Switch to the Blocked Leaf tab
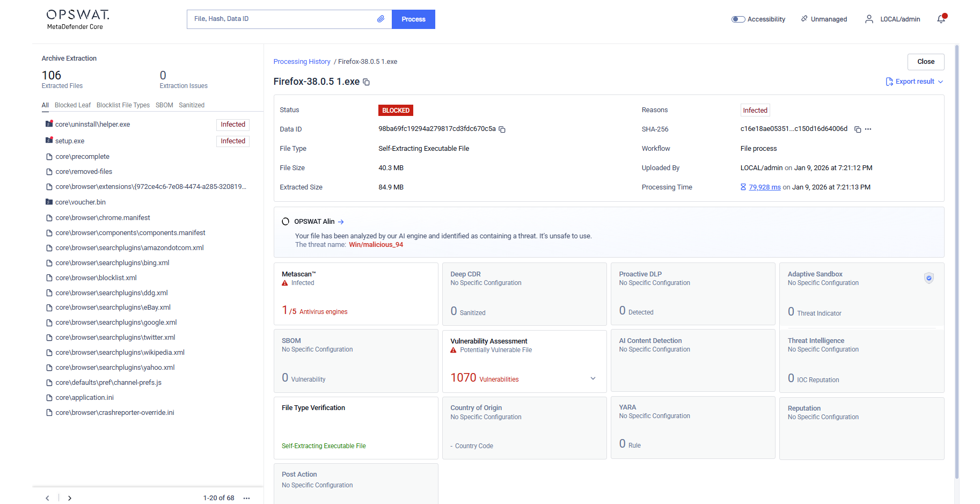Image resolution: width=980 pixels, height=504 pixels. 72,105
